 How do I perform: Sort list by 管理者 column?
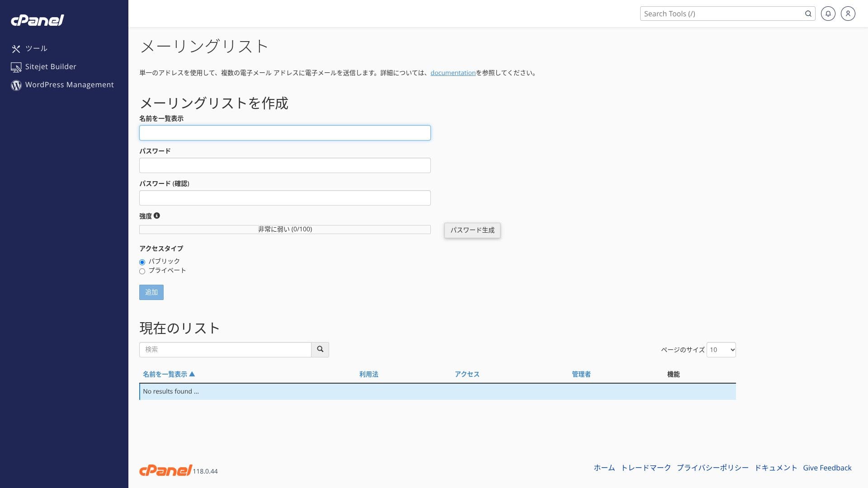(581, 374)
